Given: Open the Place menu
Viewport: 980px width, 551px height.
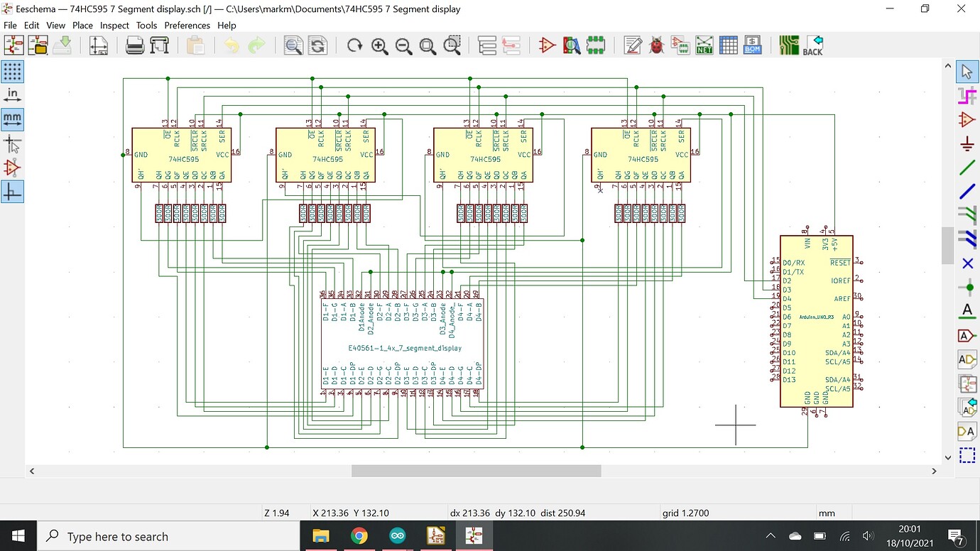Looking at the screenshot, I should tap(82, 26).
